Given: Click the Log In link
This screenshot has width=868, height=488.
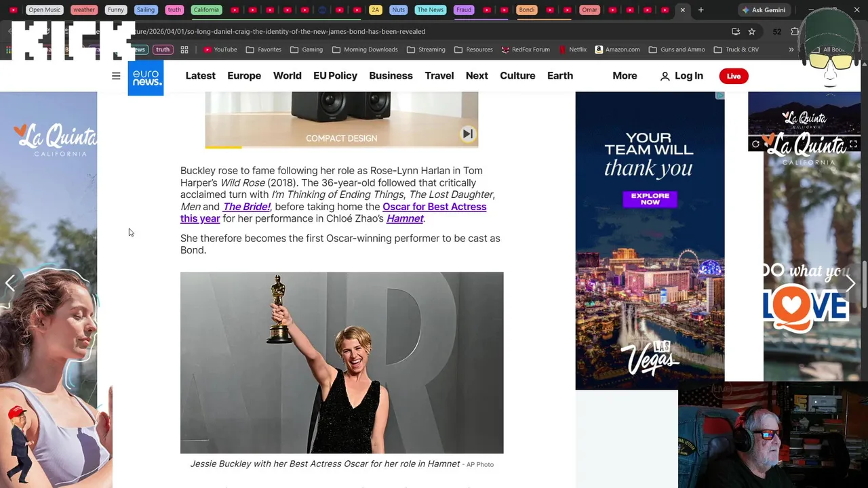Looking at the screenshot, I should click(682, 76).
